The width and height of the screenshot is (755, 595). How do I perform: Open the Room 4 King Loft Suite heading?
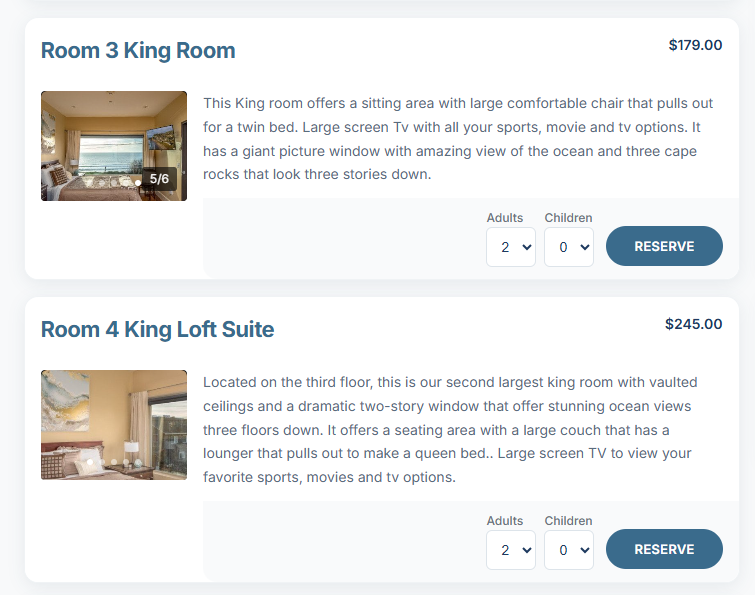[x=157, y=329]
